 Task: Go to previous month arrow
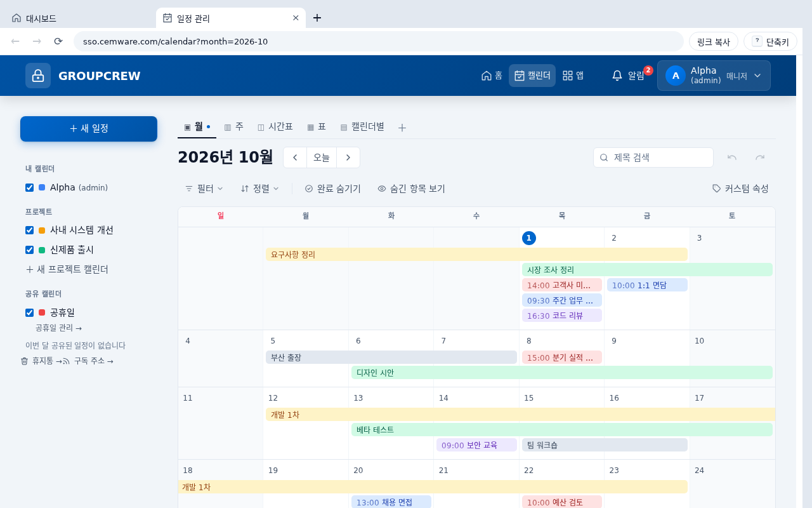coord(295,157)
